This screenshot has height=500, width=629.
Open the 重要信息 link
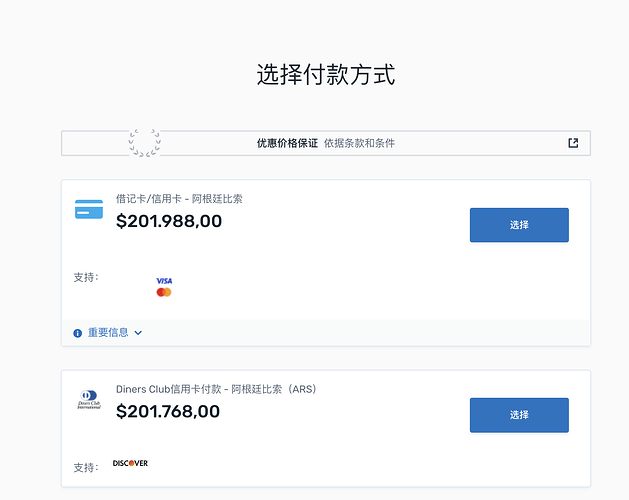[x=108, y=333]
